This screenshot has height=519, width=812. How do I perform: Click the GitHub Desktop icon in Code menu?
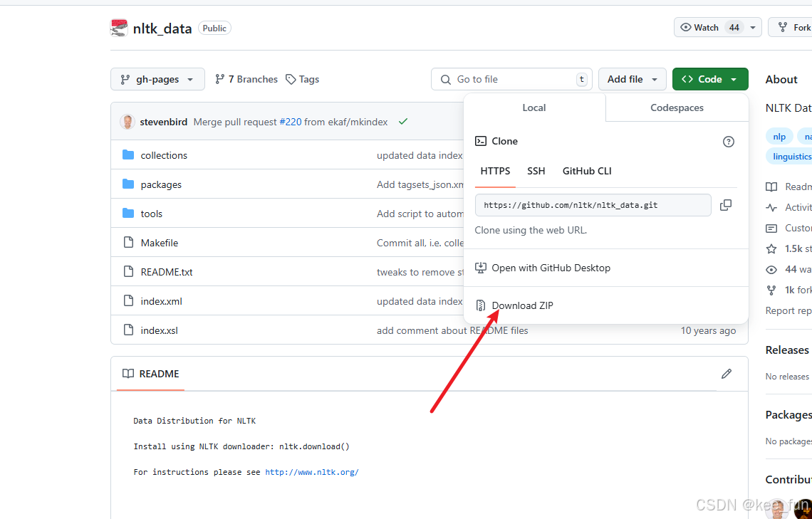click(481, 268)
